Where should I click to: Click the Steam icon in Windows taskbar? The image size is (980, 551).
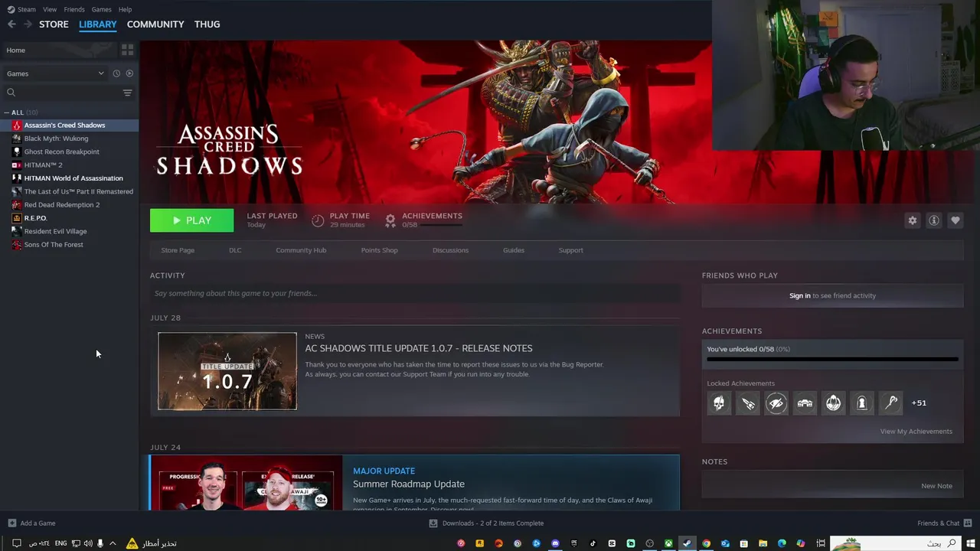687,543
